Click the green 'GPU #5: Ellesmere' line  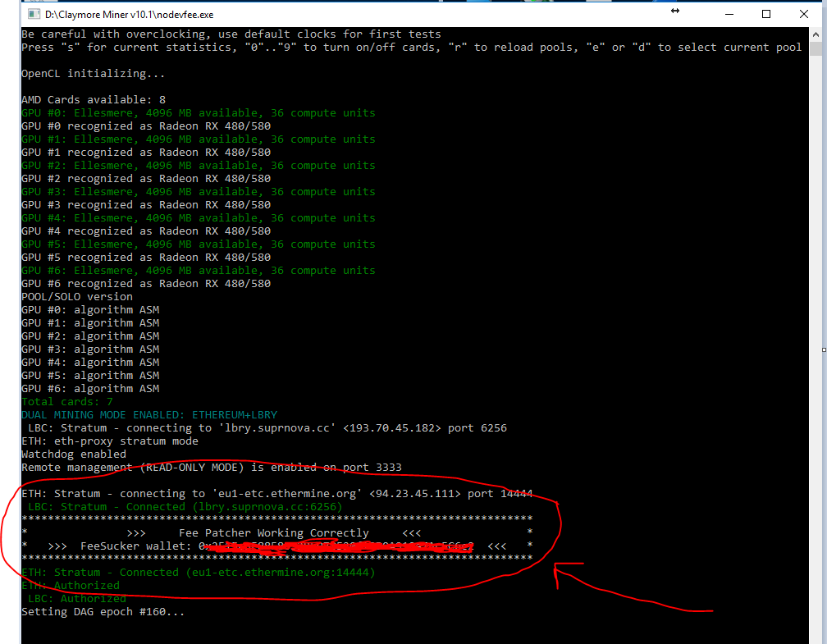coord(199,244)
